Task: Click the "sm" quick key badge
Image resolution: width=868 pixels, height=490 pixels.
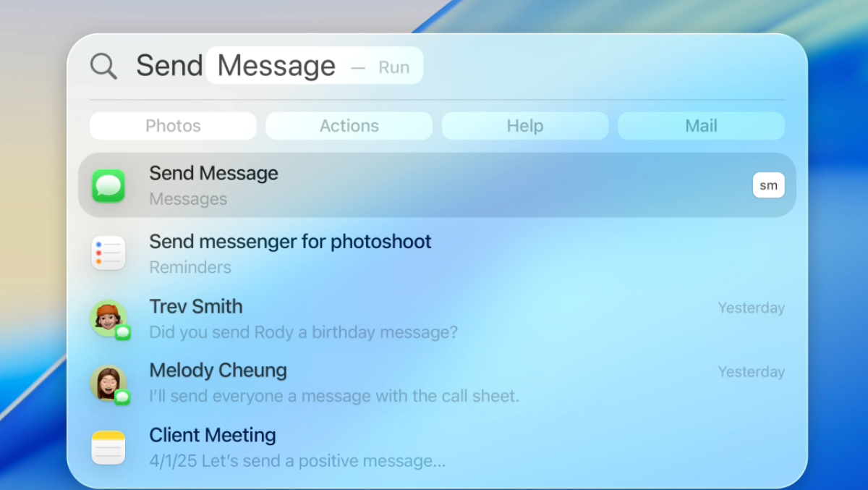Action: pyautogui.click(x=768, y=185)
